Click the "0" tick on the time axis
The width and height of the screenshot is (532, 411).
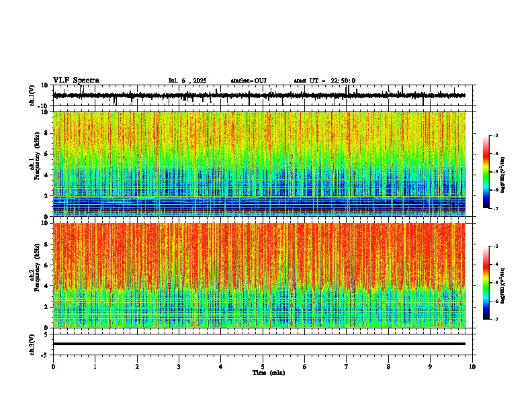(53, 367)
